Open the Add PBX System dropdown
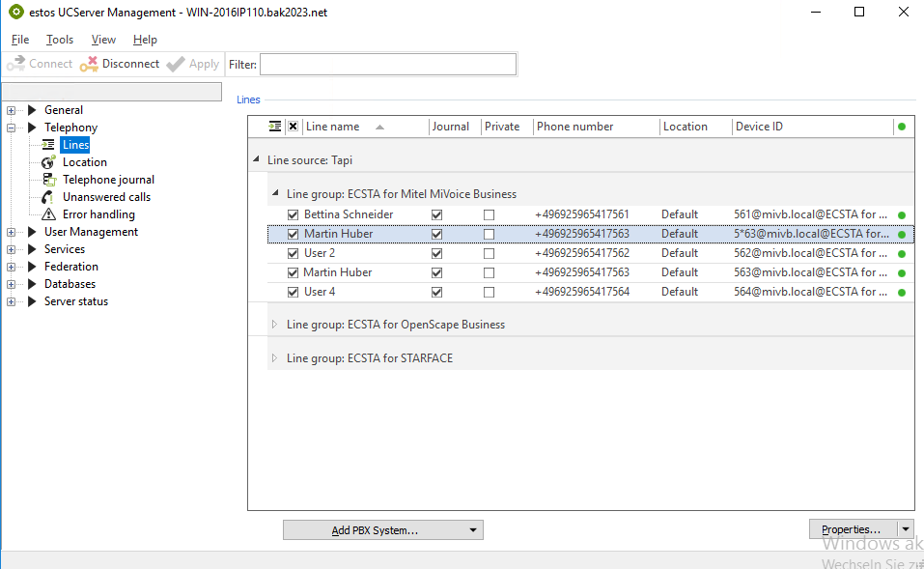Viewport: 924px width, 569px height. tap(473, 529)
